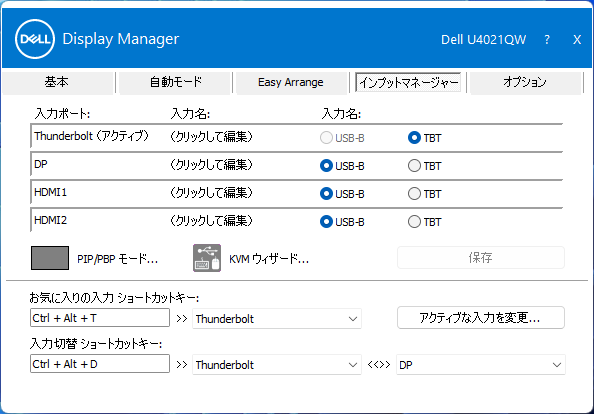Click the Dell logo icon
Image resolution: width=594 pixels, height=414 pixels.
35,39
